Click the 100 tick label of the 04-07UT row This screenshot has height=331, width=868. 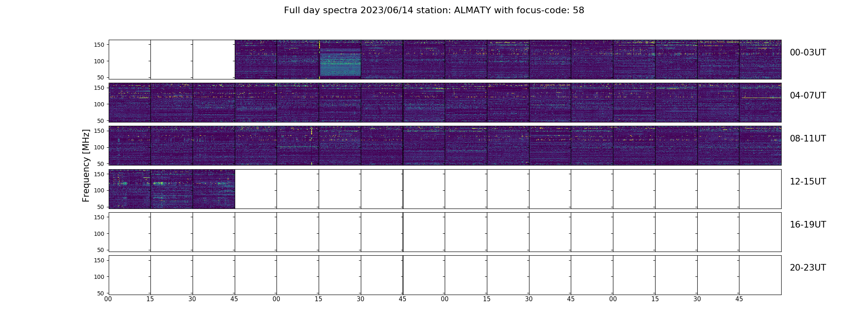coord(100,104)
